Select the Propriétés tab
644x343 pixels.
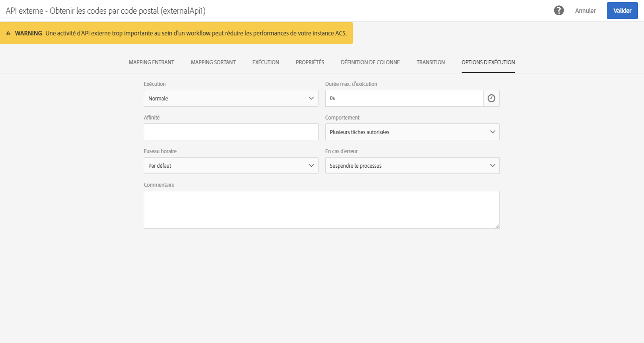310,62
